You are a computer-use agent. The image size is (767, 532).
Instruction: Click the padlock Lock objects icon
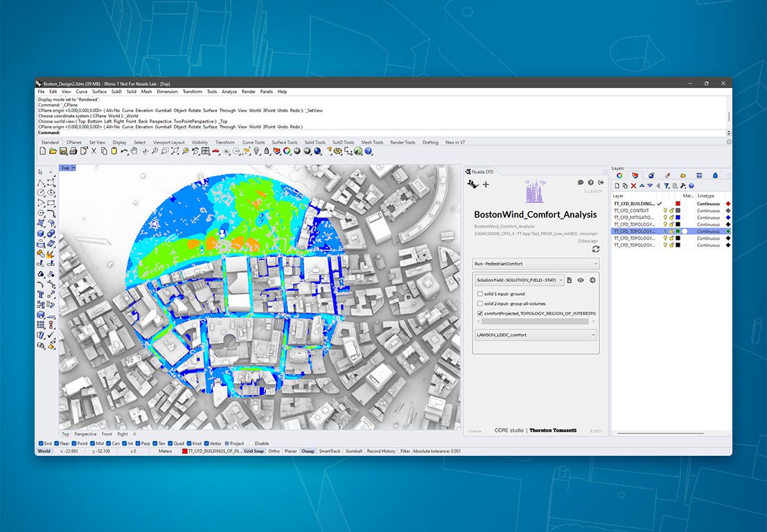266,152
